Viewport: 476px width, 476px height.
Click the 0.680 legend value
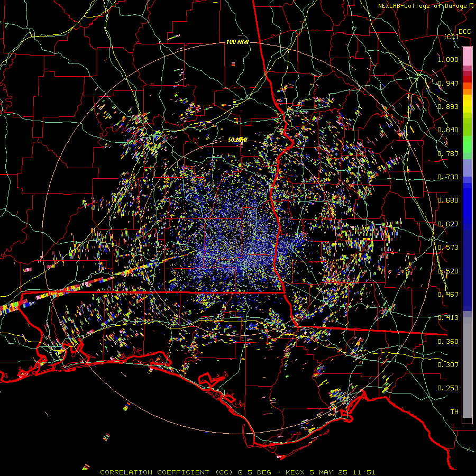[x=448, y=200]
